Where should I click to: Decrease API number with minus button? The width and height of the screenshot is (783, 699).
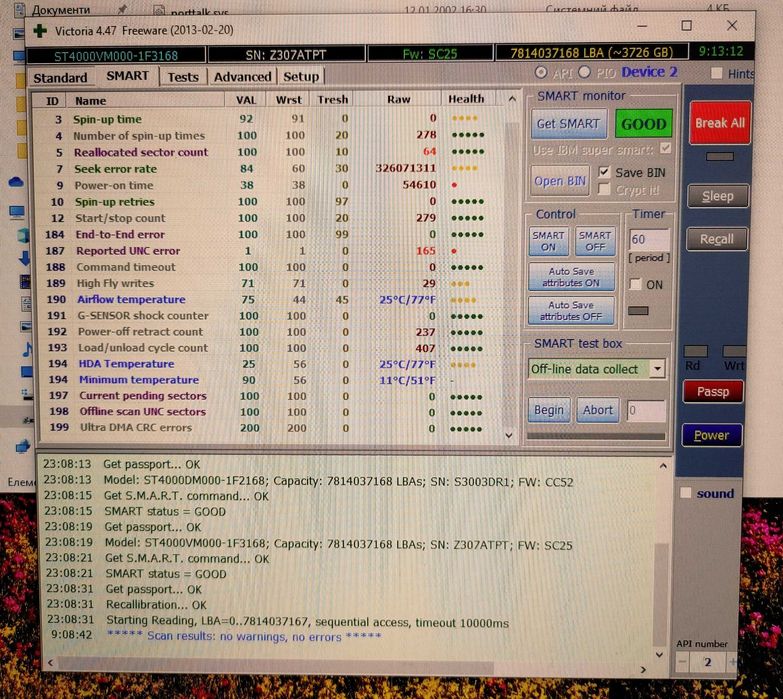click(683, 663)
